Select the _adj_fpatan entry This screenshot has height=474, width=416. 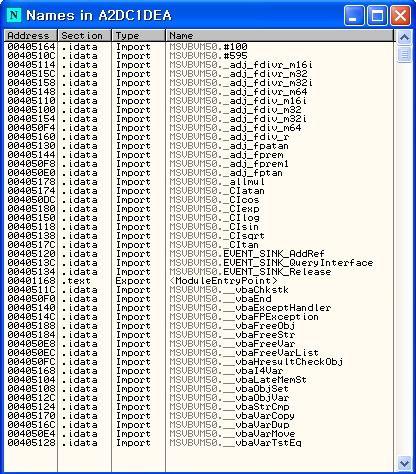199,146
